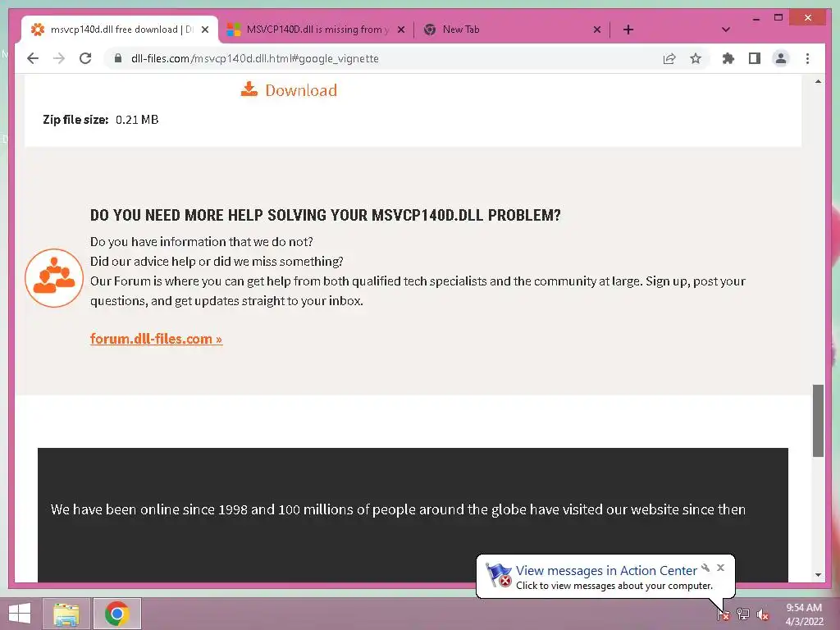Screen dimensions: 840x630
Task: Close the Action Center notification balloon
Action: pos(720,568)
